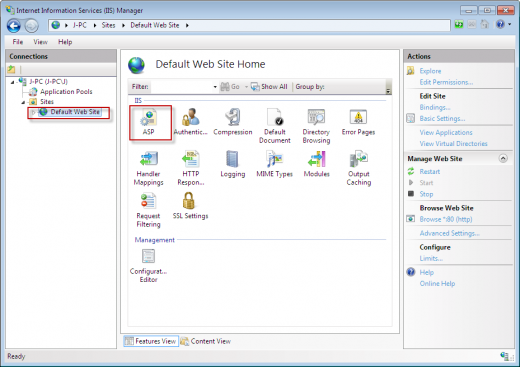Viewport: 520px width, 367px height.
Task: Click View Virtual Directories link
Action: point(453,144)
